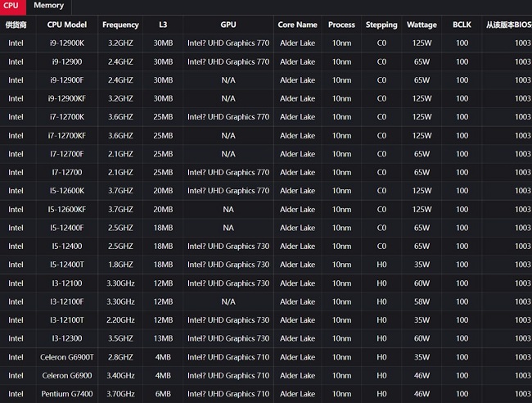Click the 13MB L3 cache value
This screenshot has height=403, width=532.
[163, 338]
